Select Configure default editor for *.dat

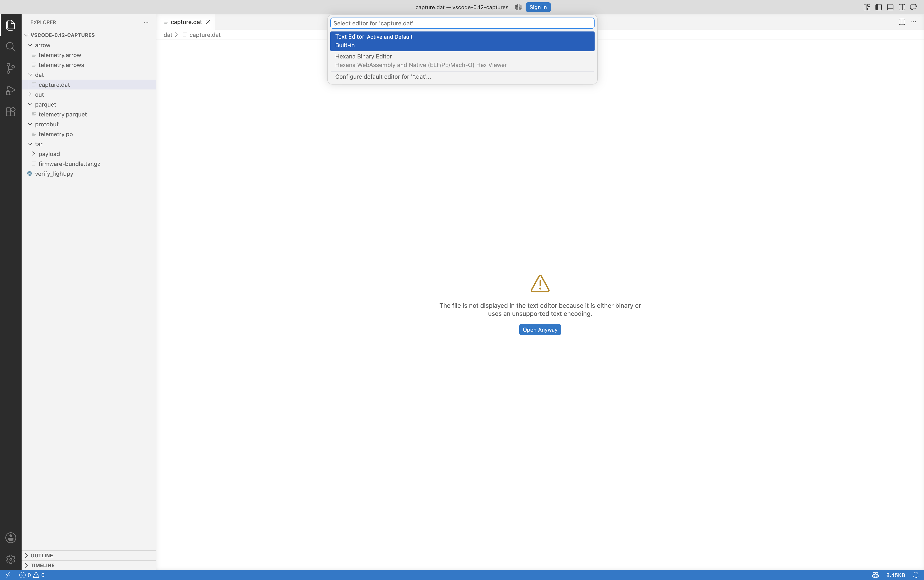(462, 77)
